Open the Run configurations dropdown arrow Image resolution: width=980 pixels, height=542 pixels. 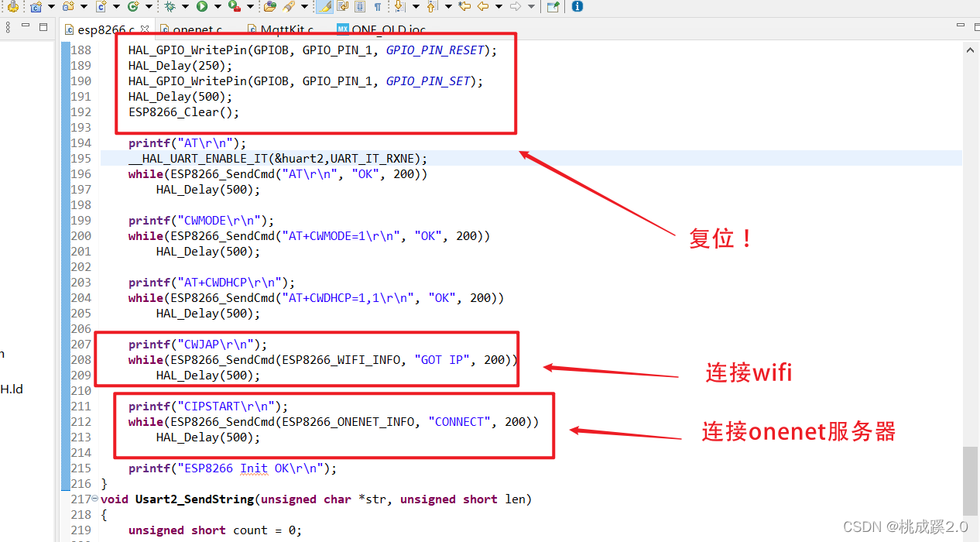[217, 6]
